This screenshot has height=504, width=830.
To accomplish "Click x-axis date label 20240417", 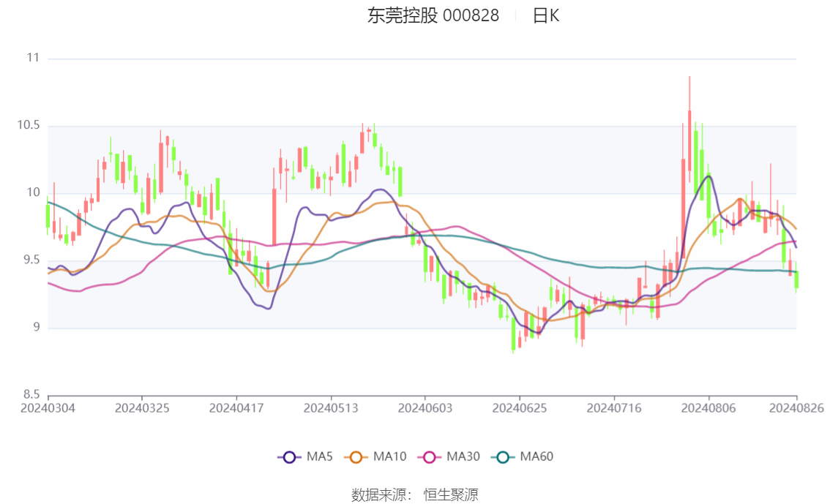I will (x=236, y=408).
